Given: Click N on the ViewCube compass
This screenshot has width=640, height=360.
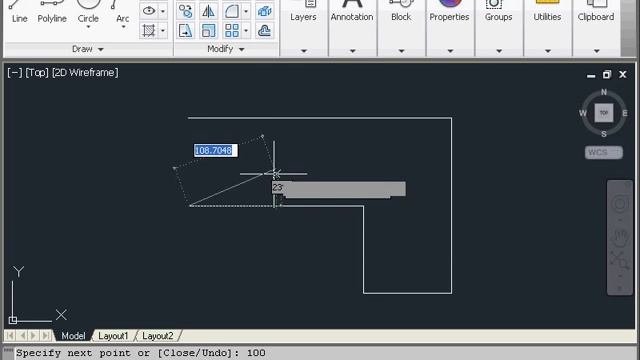Looking at the screenshot, I should (x=604, y=92).
